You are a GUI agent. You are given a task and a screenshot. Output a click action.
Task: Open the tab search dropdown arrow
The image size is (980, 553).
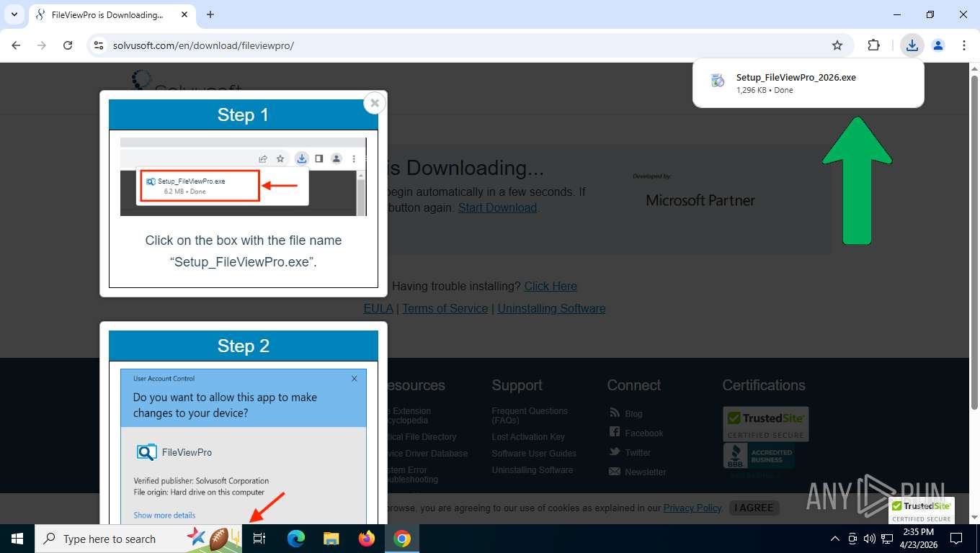(14, 14)
